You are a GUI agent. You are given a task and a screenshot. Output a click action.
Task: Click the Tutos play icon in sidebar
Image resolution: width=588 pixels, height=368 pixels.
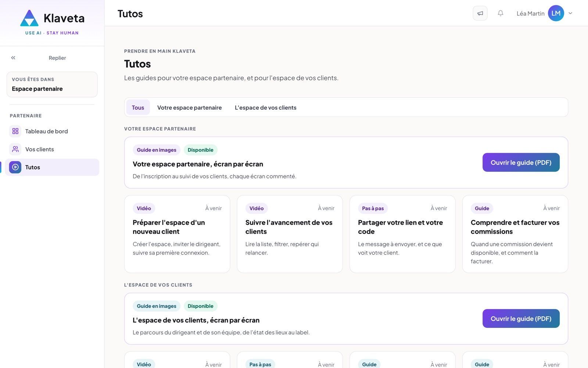[x=15, y=167]
